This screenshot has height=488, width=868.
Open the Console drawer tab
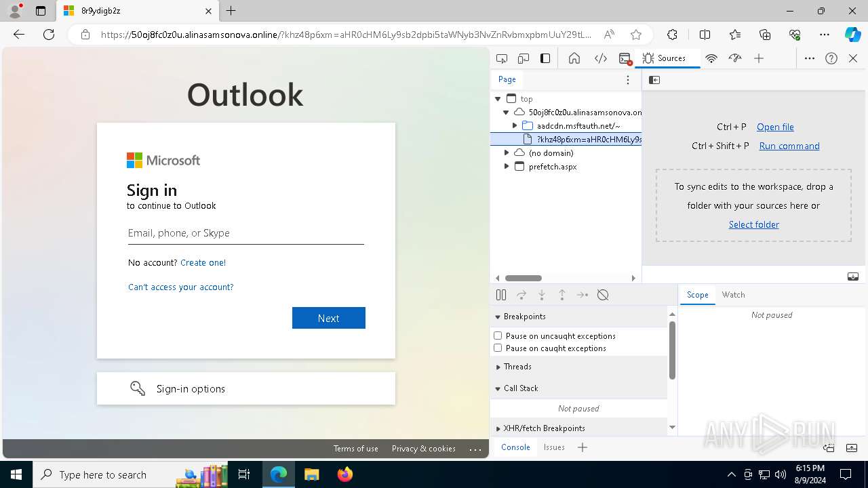click(x=515, y=447)
